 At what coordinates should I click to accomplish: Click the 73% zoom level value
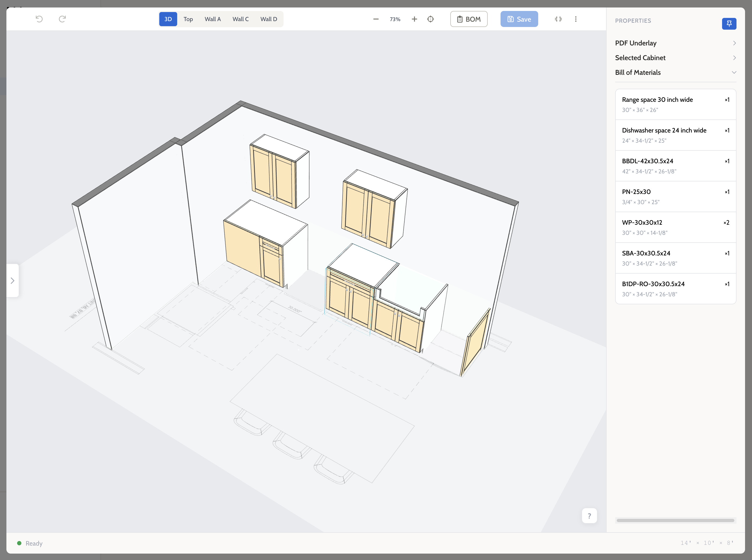point(395,19)
